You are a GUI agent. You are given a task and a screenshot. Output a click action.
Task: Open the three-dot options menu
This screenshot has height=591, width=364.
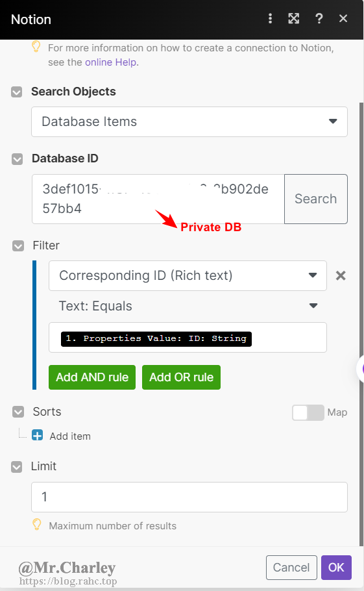click(270, 18)
